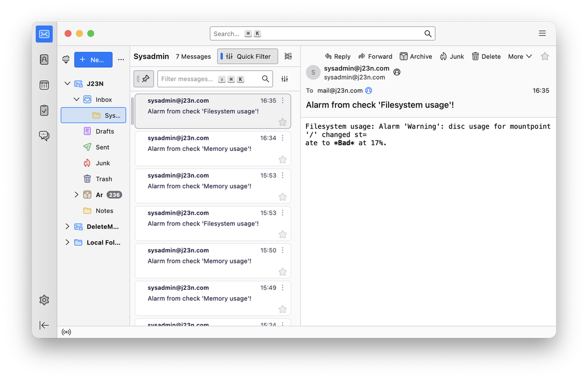588x380 pixels.
Task: Open the More actions dropdown
Action: (520, 56)
